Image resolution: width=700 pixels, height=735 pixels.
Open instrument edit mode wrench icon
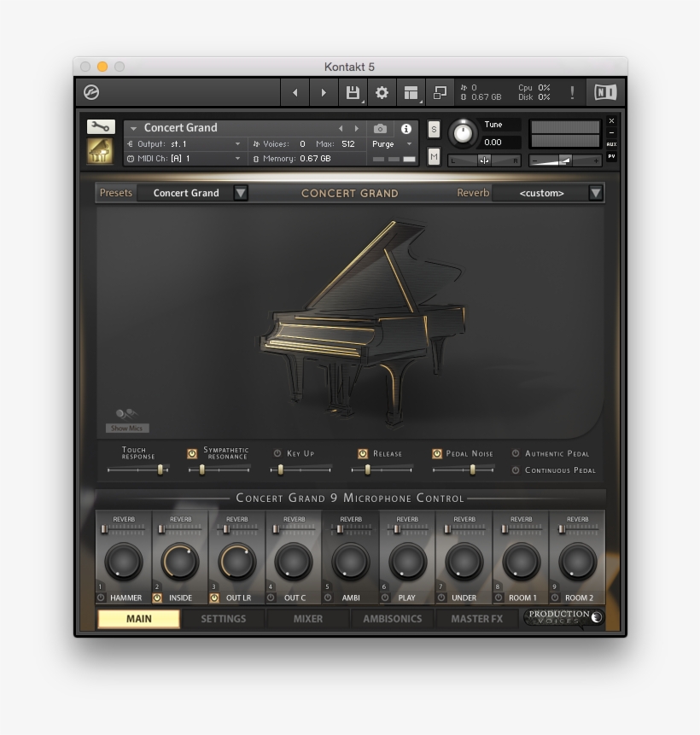point(101,126)
